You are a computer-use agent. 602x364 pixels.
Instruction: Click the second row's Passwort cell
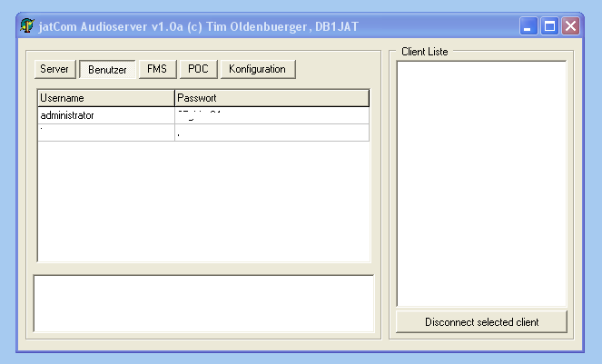271,133
